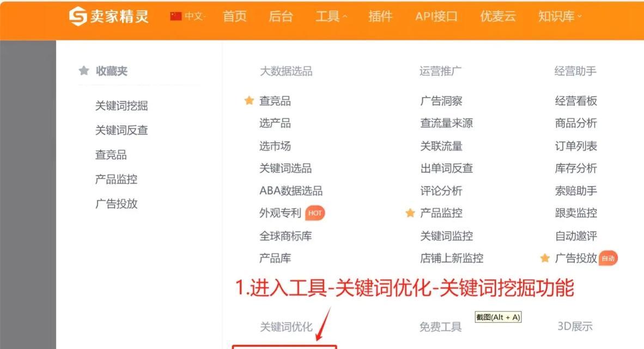
Task: Open 广告投放 in the 收藏夹 list
Action: click(x=116, y=203)
